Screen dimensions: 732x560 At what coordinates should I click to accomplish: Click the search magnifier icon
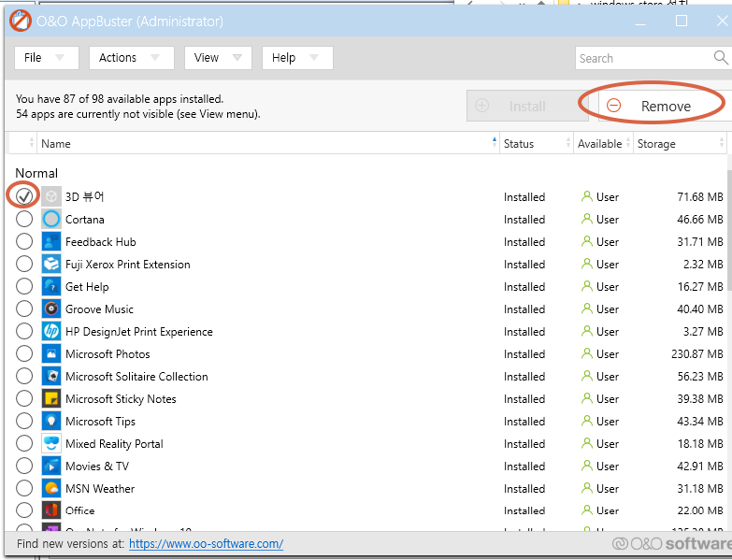(x=721, y=58)
